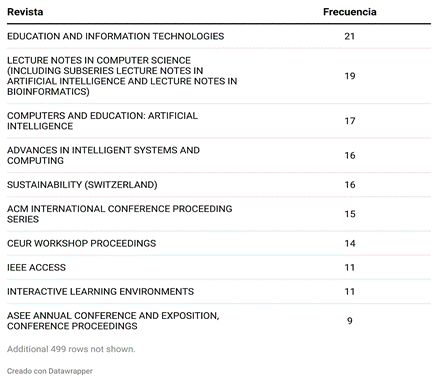Click the frequency value 19
The width and height of the screenshot is (438, 382).
pos(350,76)
